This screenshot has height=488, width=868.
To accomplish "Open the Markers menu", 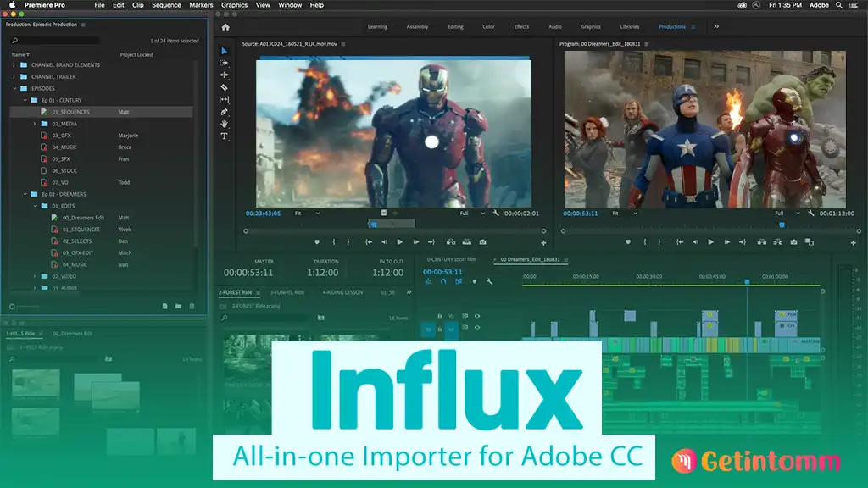I will coord(201,5).
